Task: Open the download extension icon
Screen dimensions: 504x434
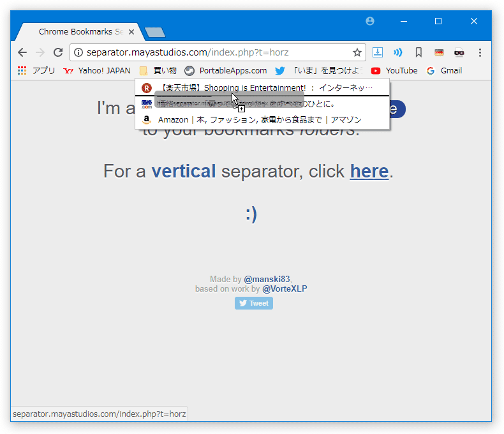Action: coord(378,52)
